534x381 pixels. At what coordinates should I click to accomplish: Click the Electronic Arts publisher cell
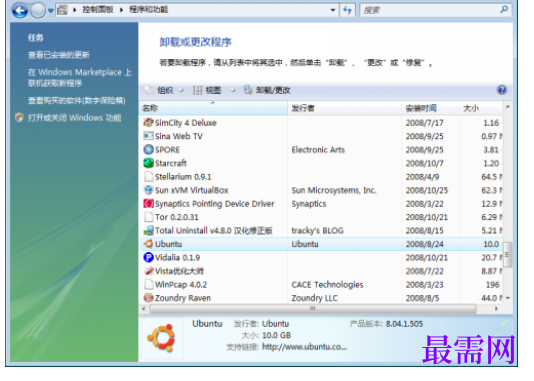[318, 150]
